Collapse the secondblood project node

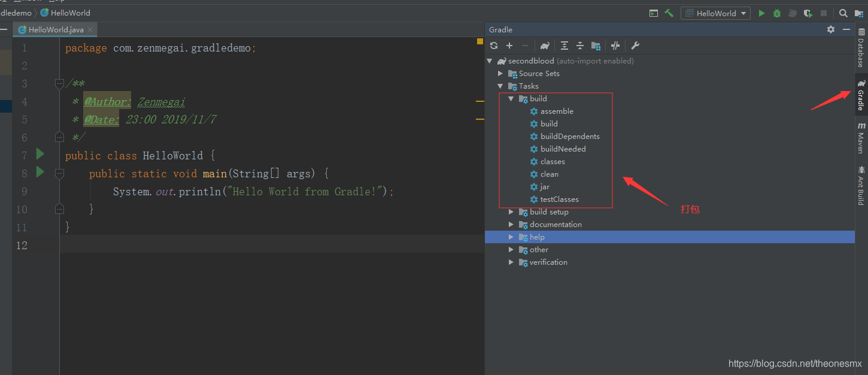click(x=490, y=61)
